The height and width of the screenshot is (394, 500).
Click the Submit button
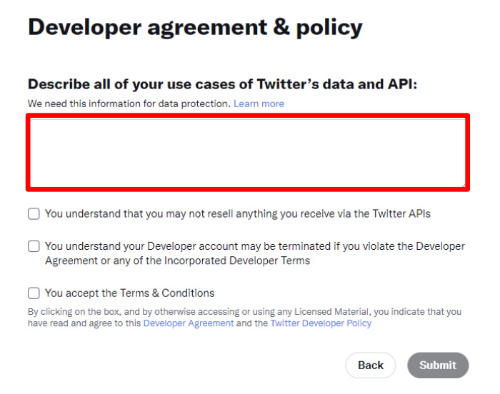coord(438,365)
